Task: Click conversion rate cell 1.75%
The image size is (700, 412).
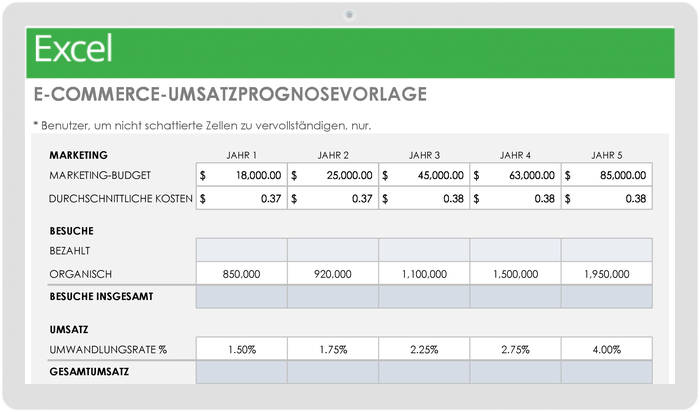Action: click(x=333, y=349)
